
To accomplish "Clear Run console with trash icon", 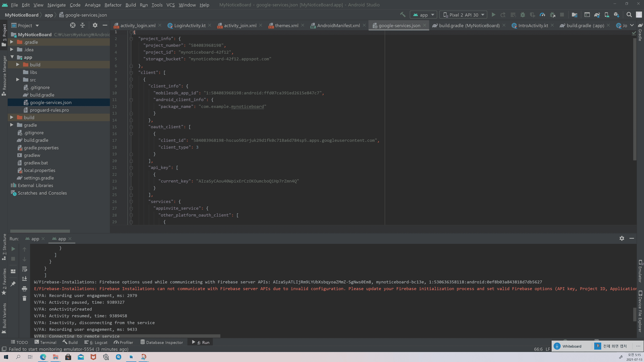I will (x=24, y=298).
